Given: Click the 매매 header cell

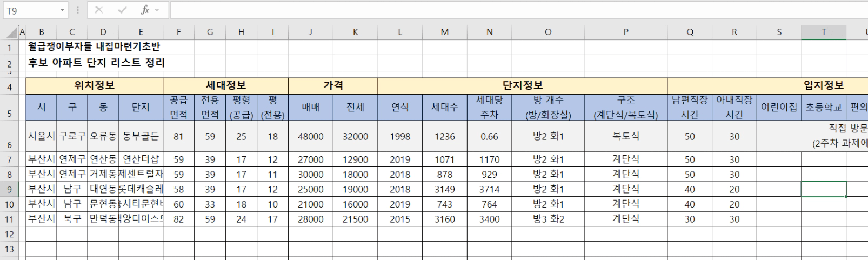Looking at the screenshot, I should pos(311,107).
